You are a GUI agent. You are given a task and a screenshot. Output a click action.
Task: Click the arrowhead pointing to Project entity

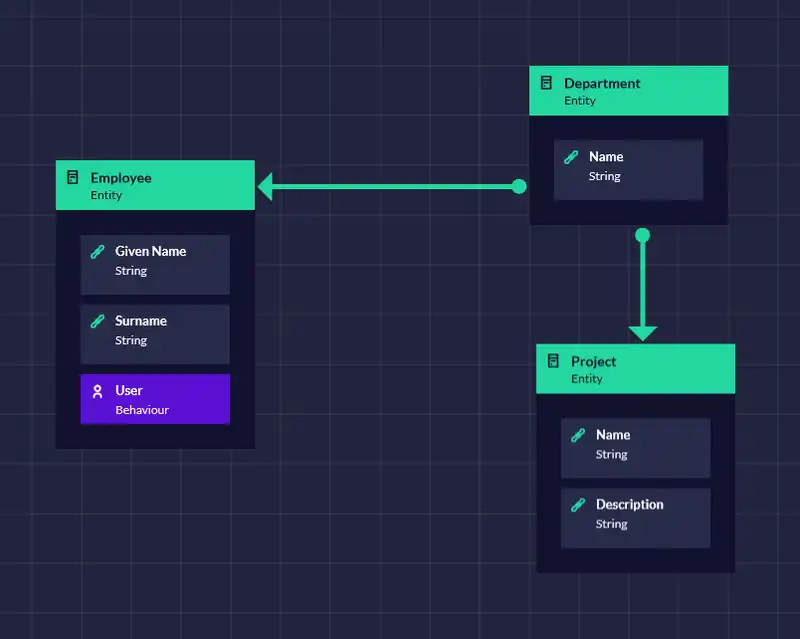[642, 333]
